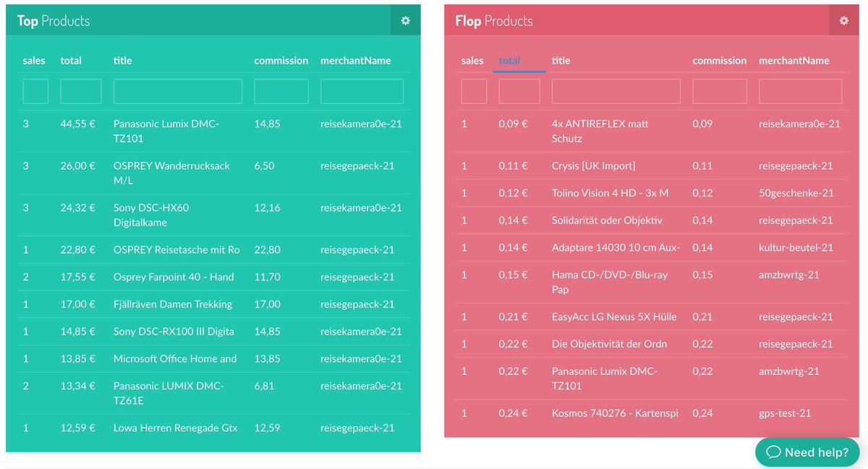
Task: Click the 0,15 € total cell
Action: point(513,275)
